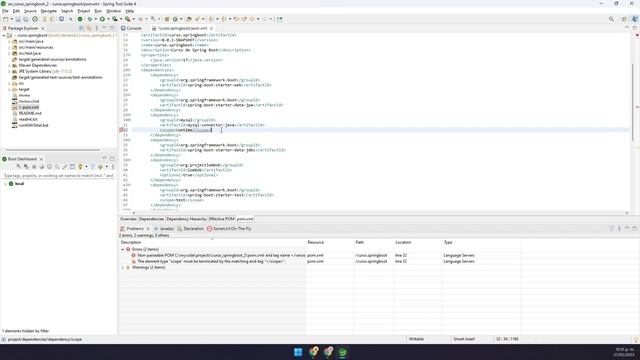
Task: Click the green Boot Dashboard toolbar icon
Action: (80, 19)
